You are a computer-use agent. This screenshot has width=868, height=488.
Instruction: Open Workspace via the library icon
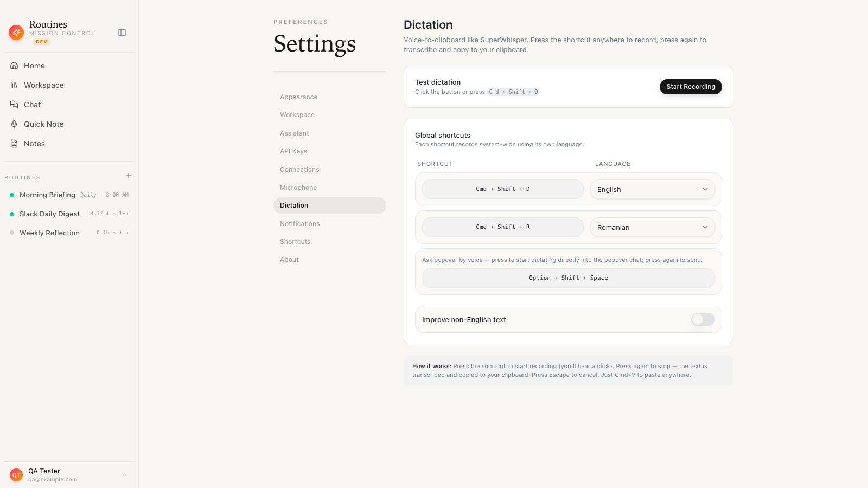click(14, 85)
